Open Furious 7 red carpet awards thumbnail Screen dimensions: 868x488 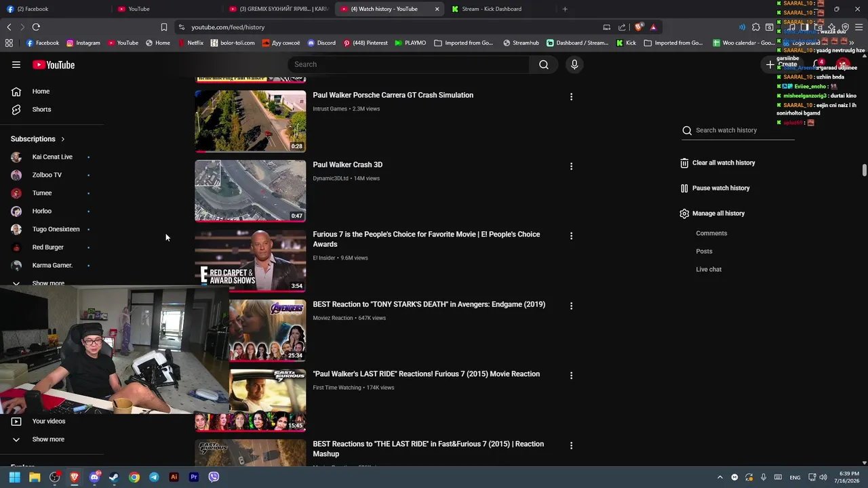pyautogui.click(x=250, y=260)
